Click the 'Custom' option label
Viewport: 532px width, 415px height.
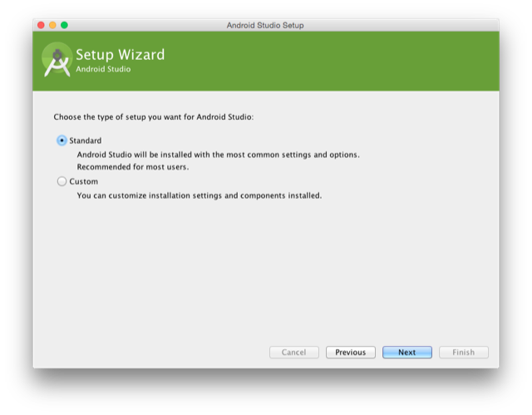(83, 181)
